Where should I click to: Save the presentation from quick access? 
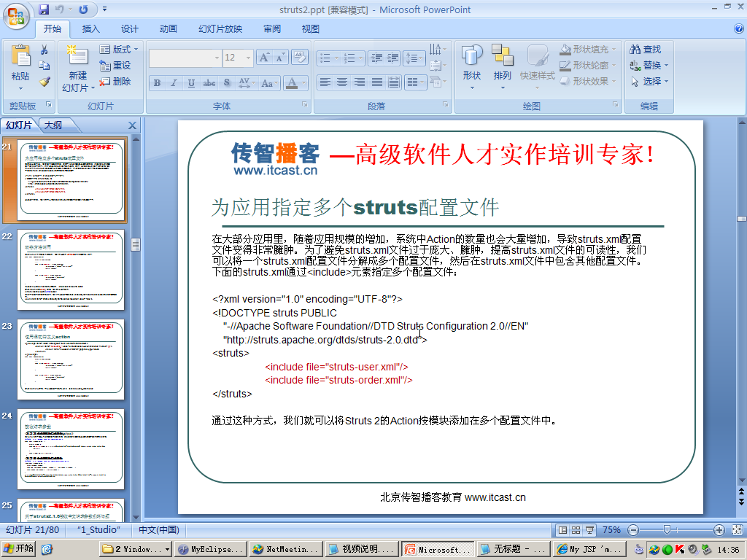[x=44, y=9]
